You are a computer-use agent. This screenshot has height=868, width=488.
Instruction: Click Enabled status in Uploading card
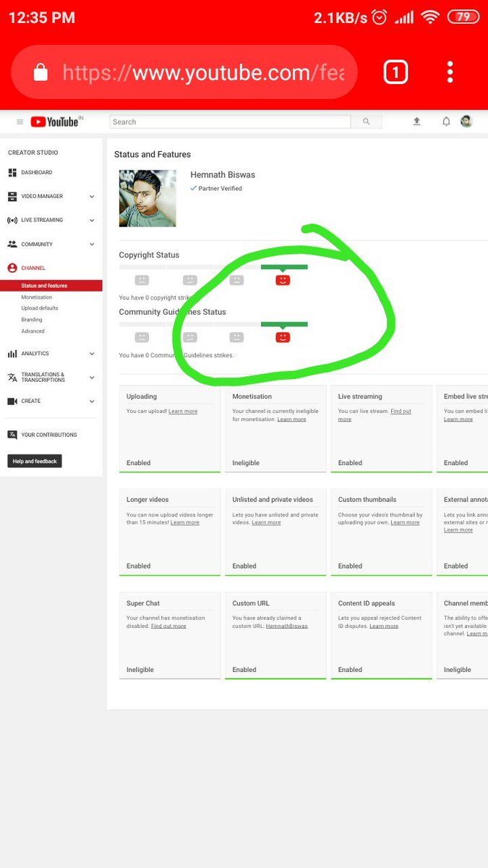point(139,463)
